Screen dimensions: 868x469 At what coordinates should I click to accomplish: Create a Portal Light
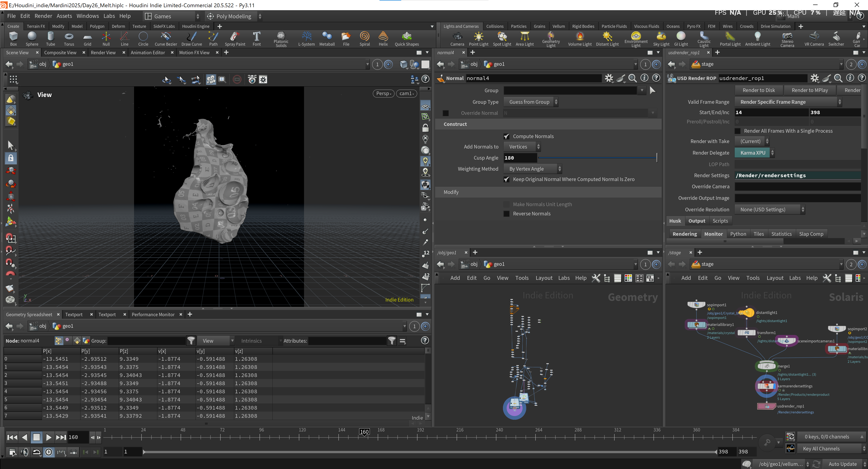point(730,39)
